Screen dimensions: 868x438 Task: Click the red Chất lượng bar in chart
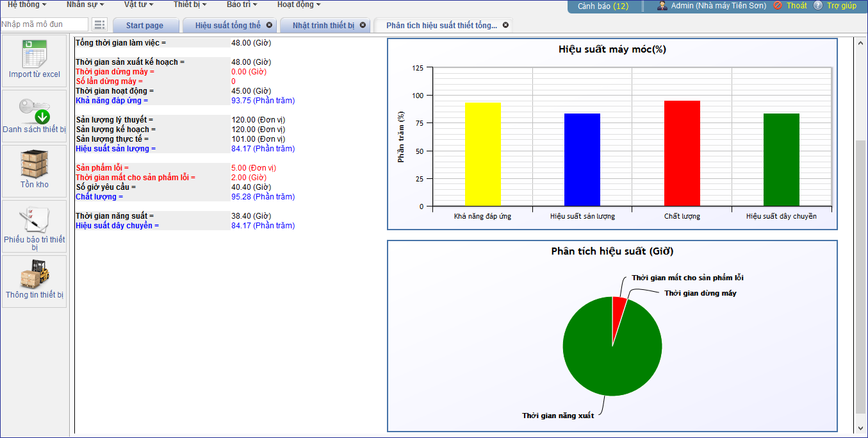point(682,153)
